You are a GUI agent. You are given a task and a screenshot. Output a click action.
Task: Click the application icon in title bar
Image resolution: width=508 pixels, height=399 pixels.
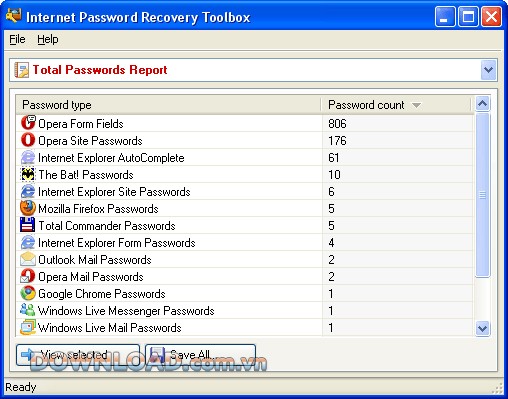click(14, 15)
